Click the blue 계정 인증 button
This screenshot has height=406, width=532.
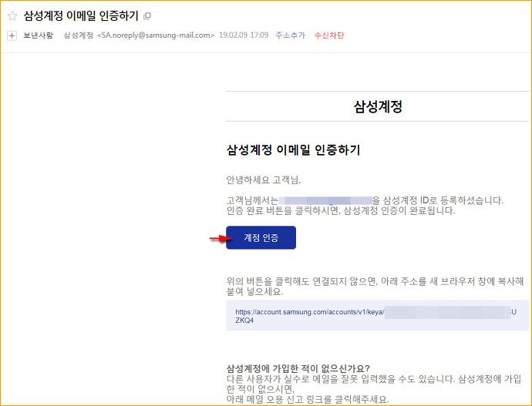pos(261,237)
